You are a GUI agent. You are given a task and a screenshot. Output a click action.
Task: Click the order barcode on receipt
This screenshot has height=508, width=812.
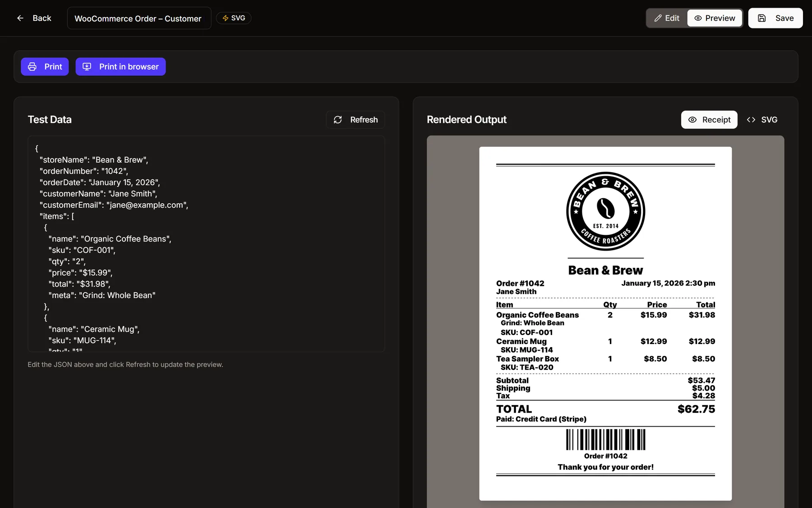click(x=605, y=439)
